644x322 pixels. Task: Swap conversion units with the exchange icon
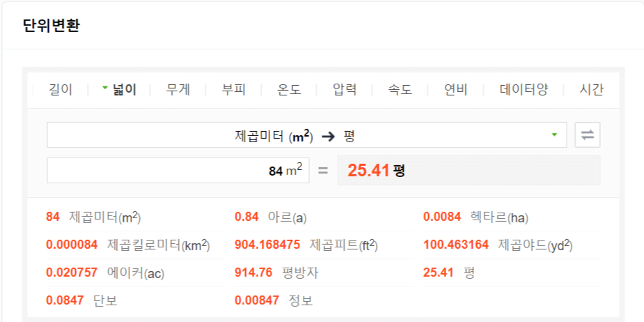[x=588, y=135]
